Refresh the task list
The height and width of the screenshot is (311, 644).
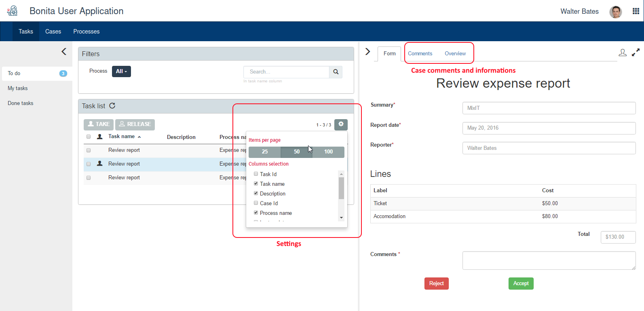click(112, 106)
